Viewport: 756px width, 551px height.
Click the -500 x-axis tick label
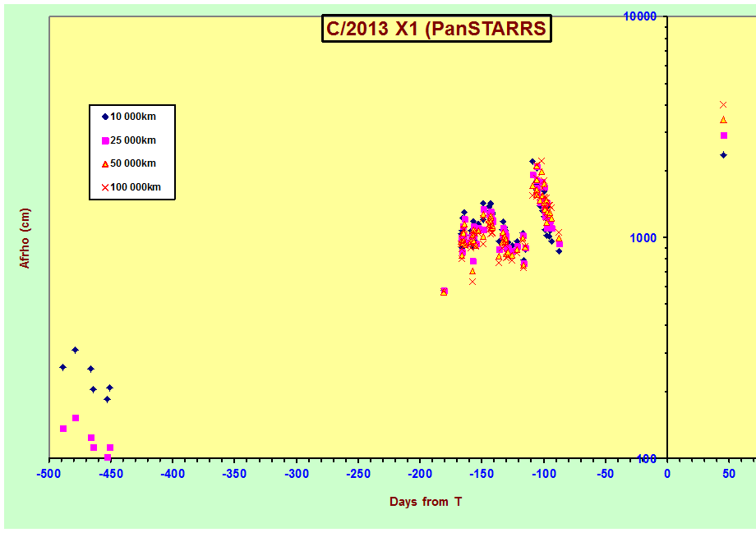coord(48,474)
